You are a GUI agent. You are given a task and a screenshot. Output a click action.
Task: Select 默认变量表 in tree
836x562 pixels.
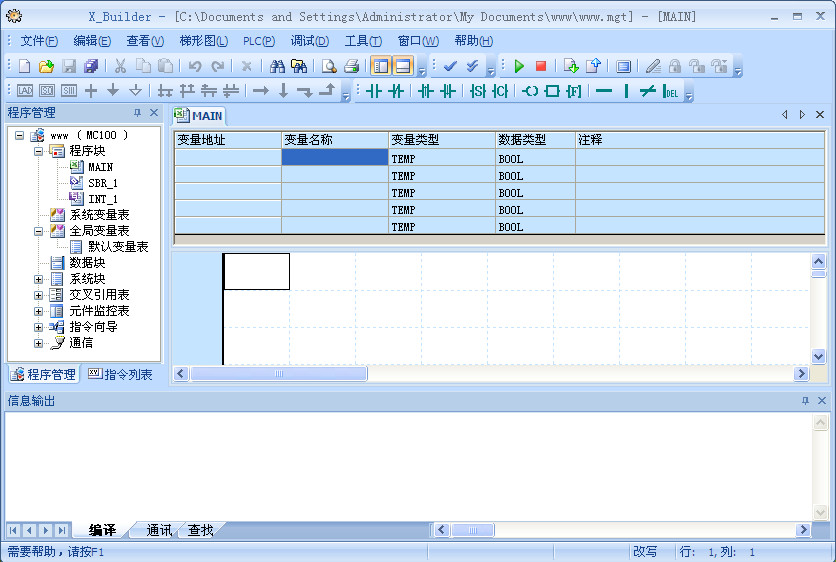118,247
